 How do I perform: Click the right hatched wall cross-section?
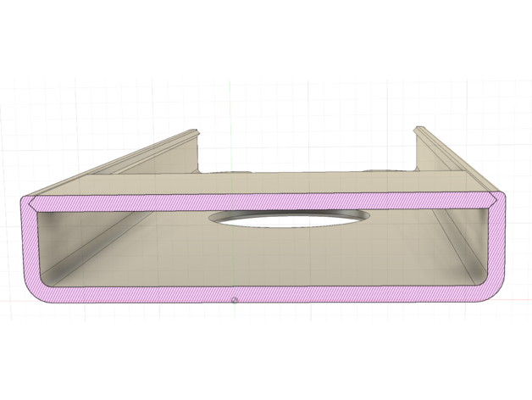coord(498,246)
